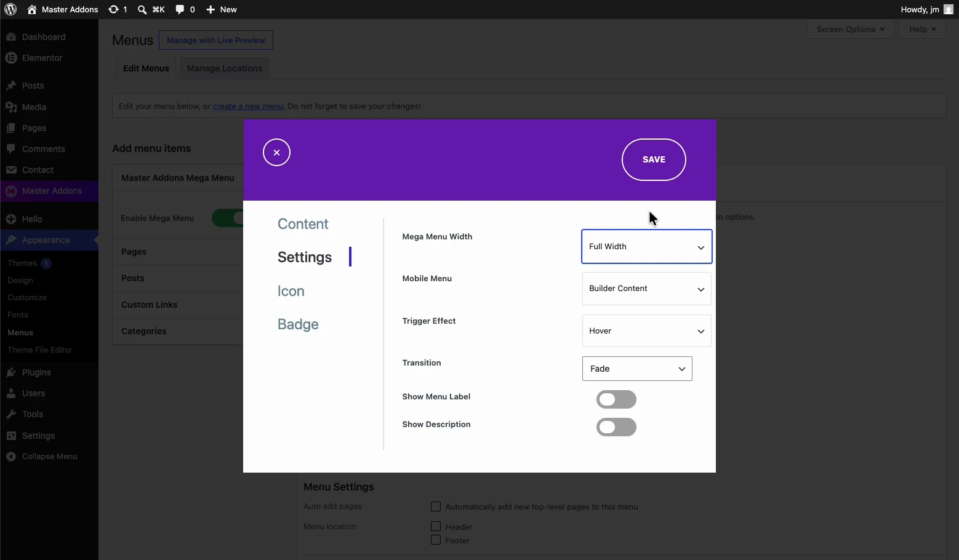Expand the Screen Options panel

tap(851, 30)
